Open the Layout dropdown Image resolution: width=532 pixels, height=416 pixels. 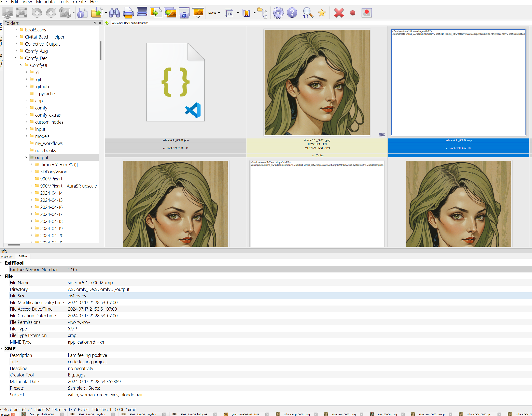pos(214,13)
